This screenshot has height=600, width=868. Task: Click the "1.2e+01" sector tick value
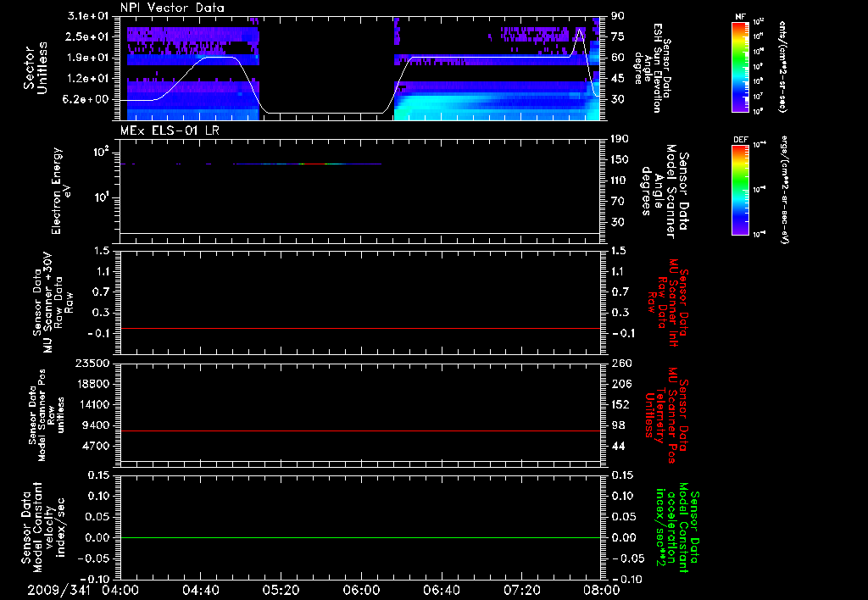click(88, 79)
